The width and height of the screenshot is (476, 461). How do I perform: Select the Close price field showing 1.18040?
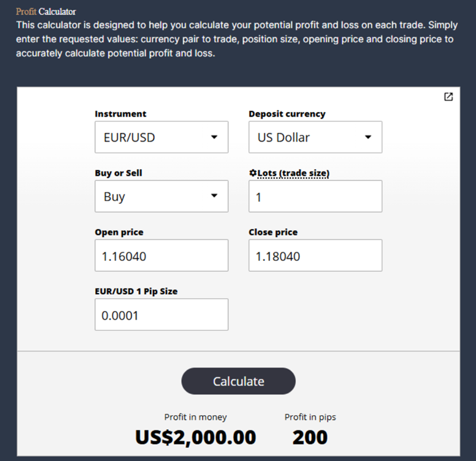[x=315, y=255]
